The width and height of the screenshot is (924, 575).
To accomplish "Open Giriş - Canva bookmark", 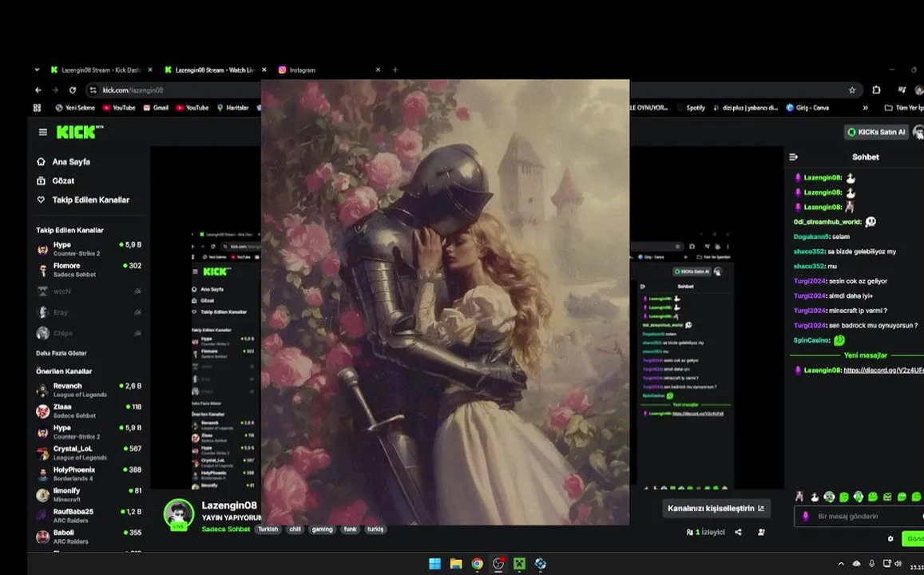I will pos(807,108).
